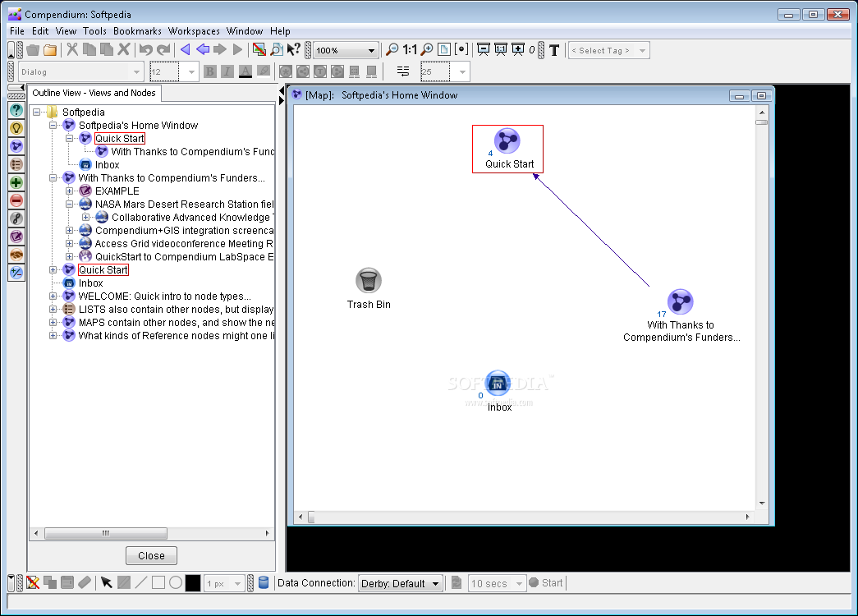Select the Reference node palette icon

pos(16,218)
